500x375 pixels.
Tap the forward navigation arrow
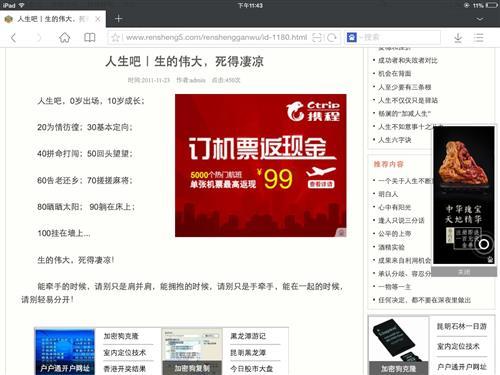click(39, 38)
